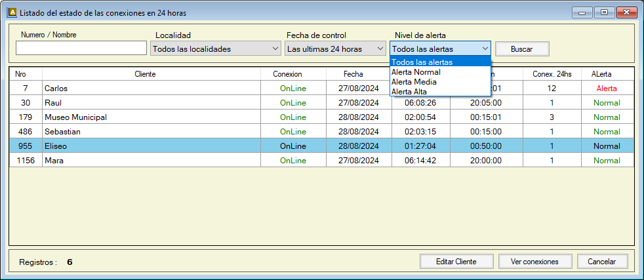Click the application icon in title bar

click(x=11, y=12)
